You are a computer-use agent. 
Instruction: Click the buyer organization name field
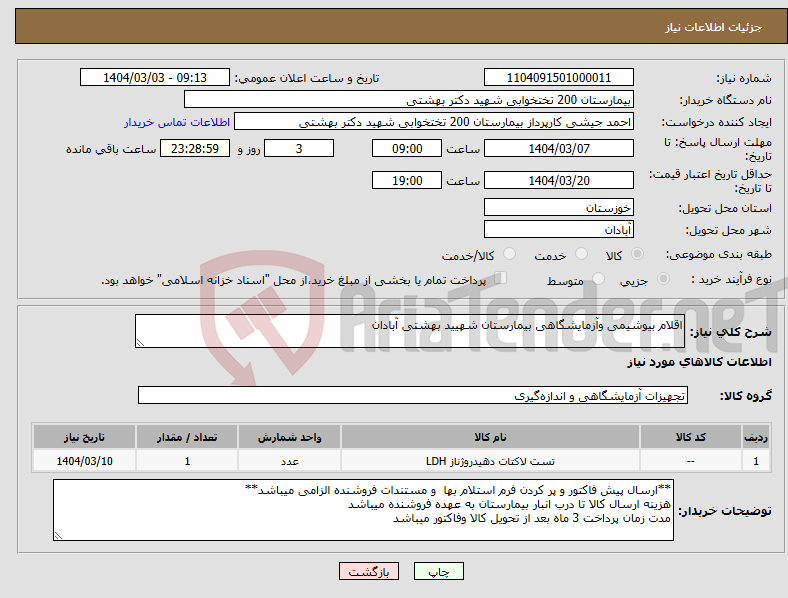409,99
